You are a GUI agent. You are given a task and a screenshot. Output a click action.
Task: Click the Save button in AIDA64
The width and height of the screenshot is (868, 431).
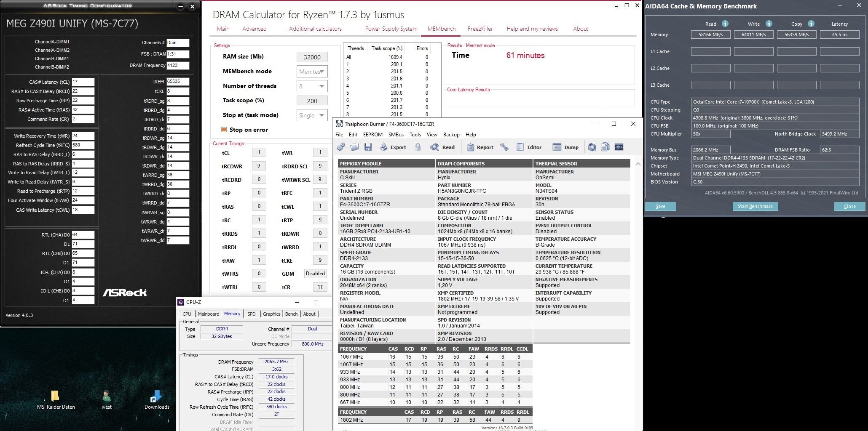pos(660,206)
